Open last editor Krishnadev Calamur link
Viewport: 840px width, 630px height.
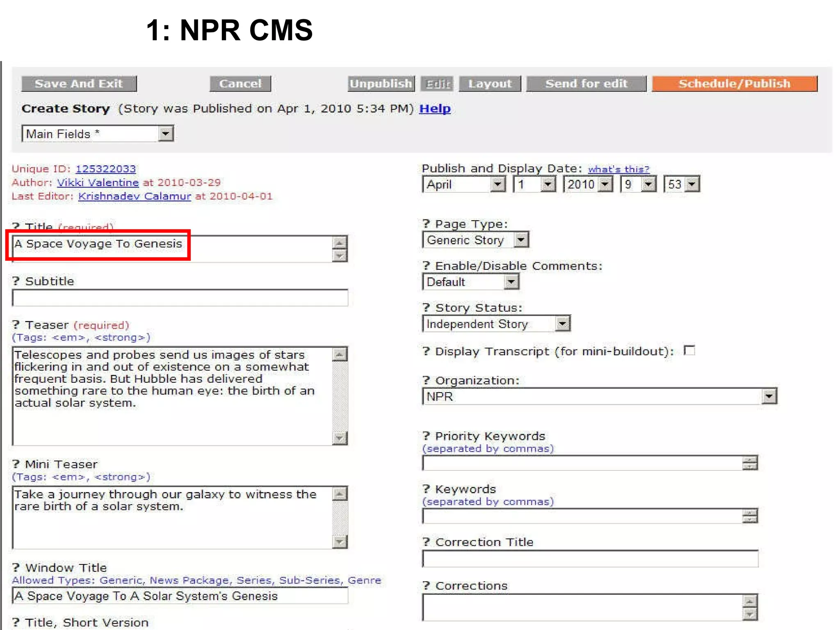135,196
